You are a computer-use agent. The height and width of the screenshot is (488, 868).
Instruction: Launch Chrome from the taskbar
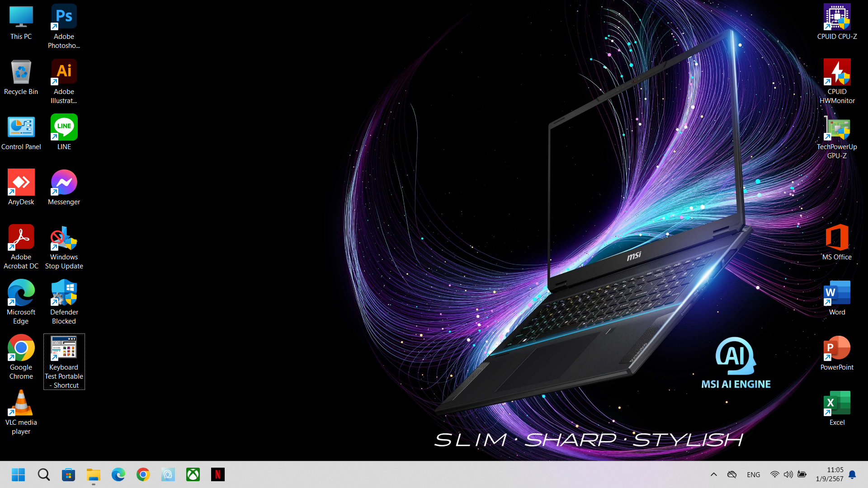143,474
